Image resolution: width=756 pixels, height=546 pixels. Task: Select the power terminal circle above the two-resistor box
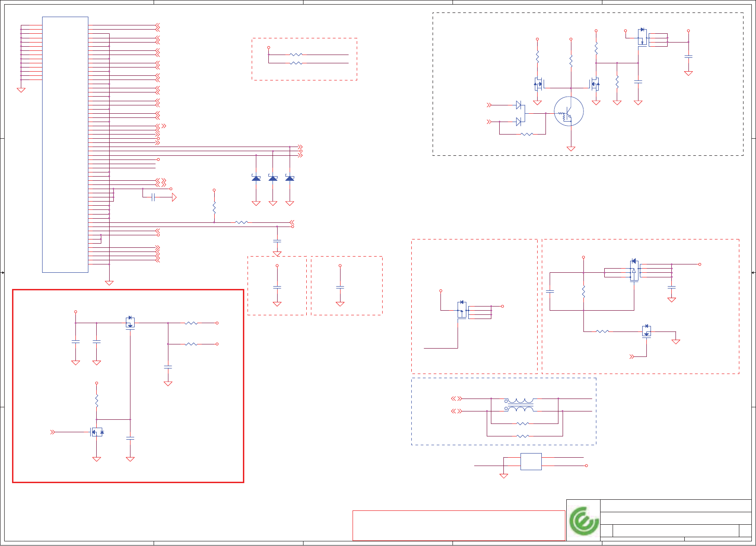[x=268, y=48]
